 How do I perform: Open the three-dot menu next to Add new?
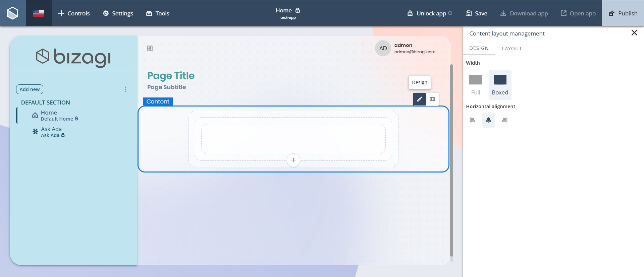(x=125, y=89)
